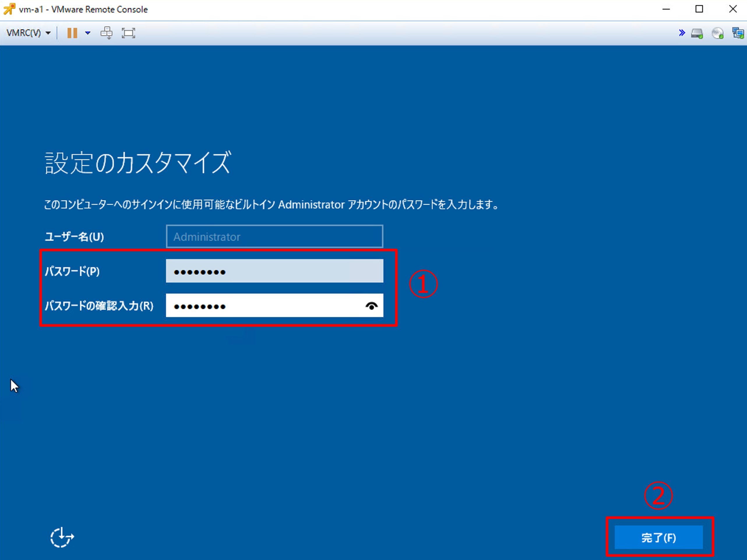Image resolution: width=747 pixels, height=560 pixels.
Task: Open the network adapter device icon
Action: [738, 33]
